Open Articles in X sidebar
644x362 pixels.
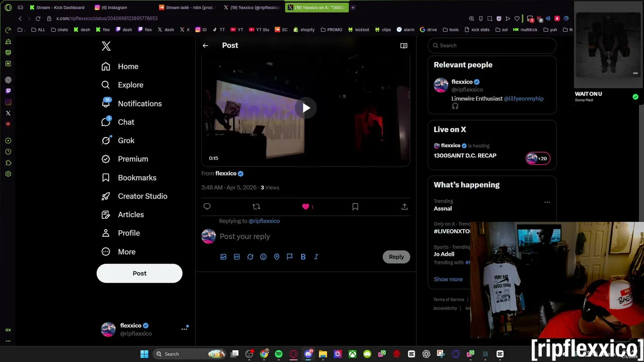[123, 215]
